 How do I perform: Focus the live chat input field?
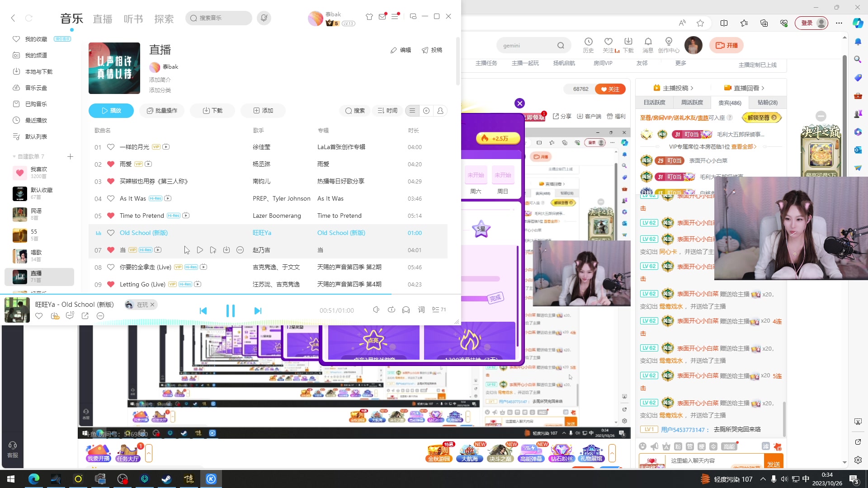(x=713, y=461)
